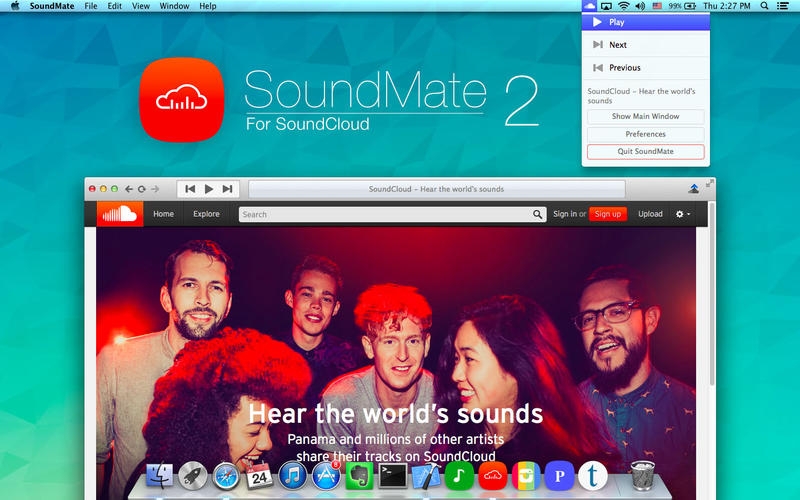Viewport: 800px width, 500px height.
Task: Open the Explore tab on SoundCloud
Action: click(x=206, y=214)
